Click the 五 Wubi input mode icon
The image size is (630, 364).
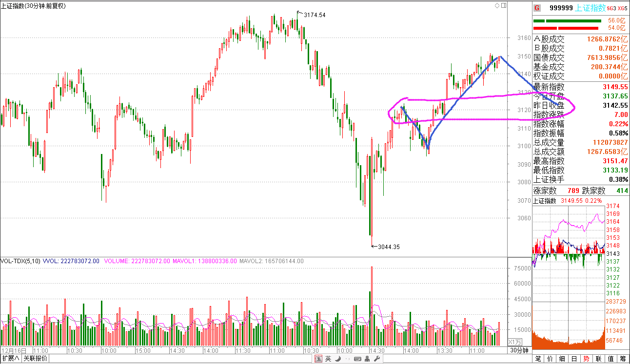pyautogui.click(x=318, y=359)
